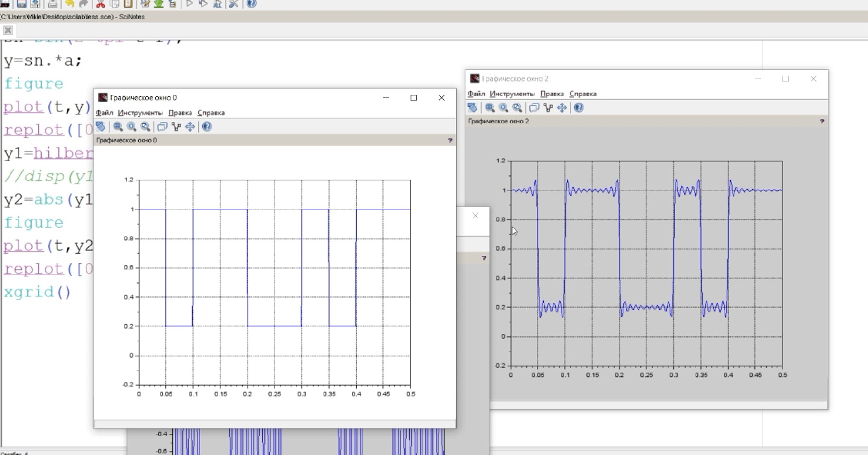Viewport: 868px width, 455px height.
Task: Restore original view in Графическое окно 0
Action: (132, 126)
